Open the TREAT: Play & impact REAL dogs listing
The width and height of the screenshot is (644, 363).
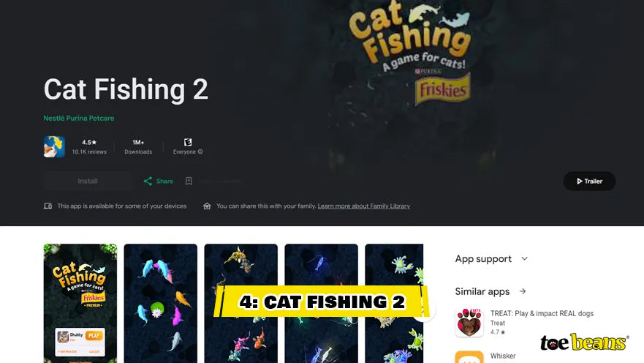click(x=542, y=313)
